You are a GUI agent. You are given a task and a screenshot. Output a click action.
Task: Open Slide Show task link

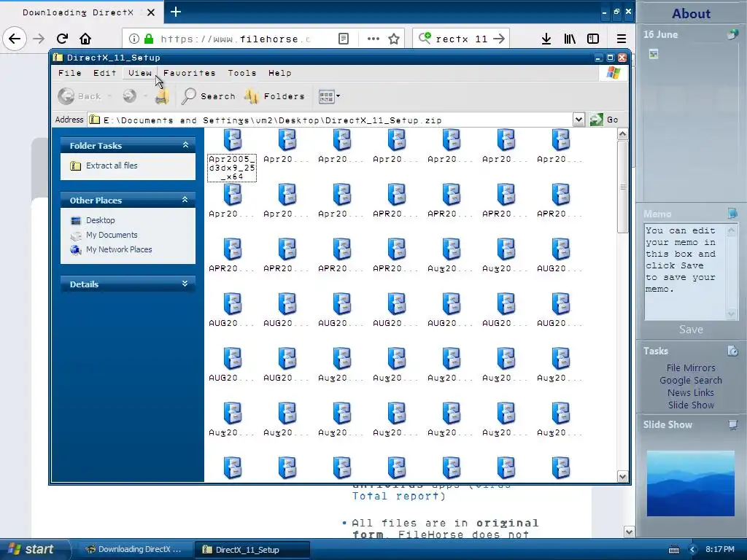pyautogui.click(x=691, y=405)
